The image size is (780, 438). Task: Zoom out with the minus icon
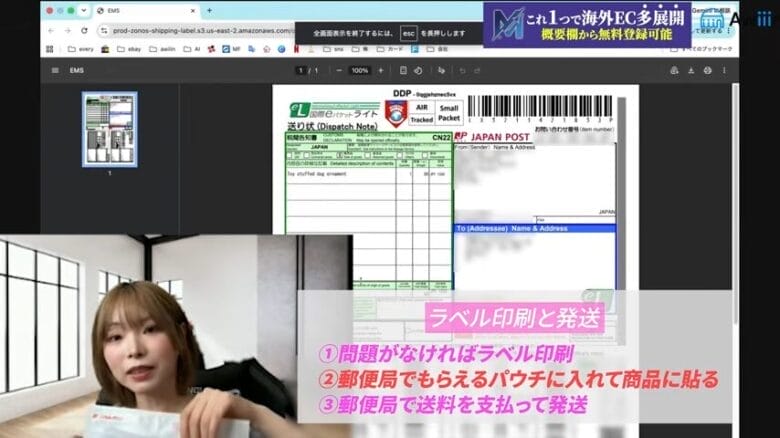(339, 71)
